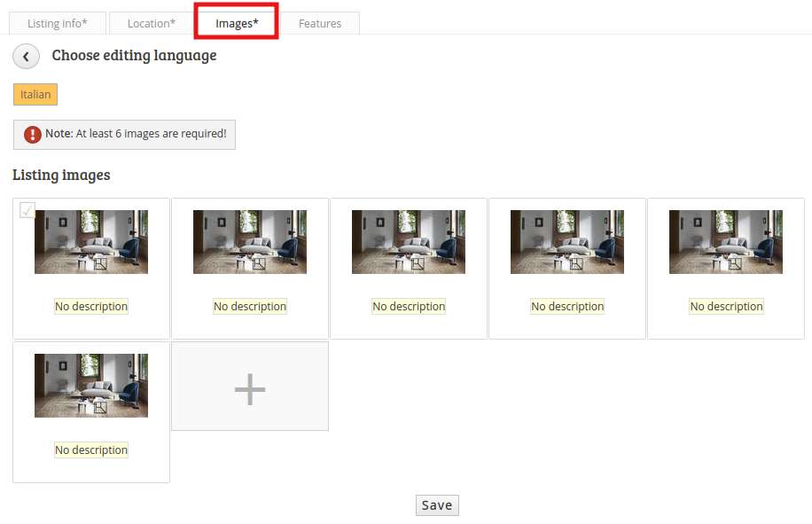Save the listing images
Viewport: 812px width, 524px height.
[437, 505]
